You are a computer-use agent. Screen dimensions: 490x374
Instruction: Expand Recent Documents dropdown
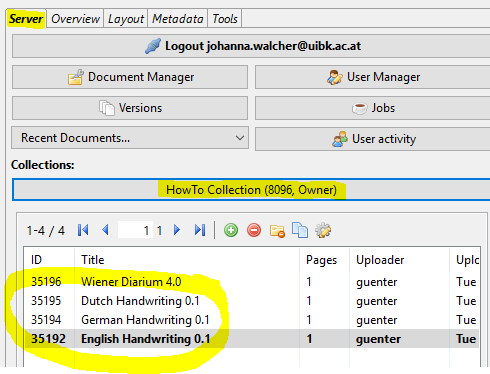click(130, 138)
